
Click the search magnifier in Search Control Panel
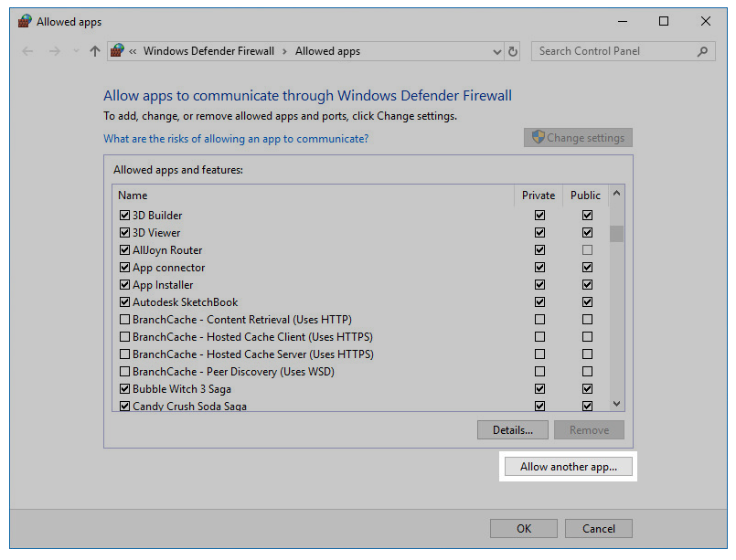[x=700, y=51]
